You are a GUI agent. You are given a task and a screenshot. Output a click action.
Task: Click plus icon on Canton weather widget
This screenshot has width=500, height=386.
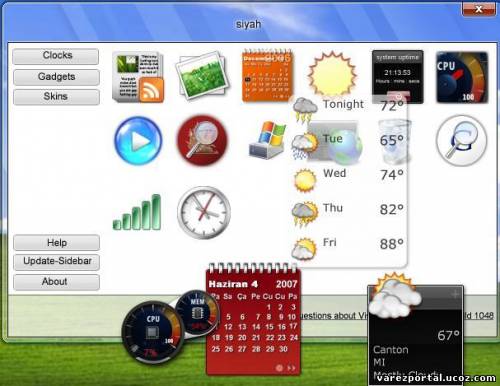pyautogui.click(x=455, y=294)
